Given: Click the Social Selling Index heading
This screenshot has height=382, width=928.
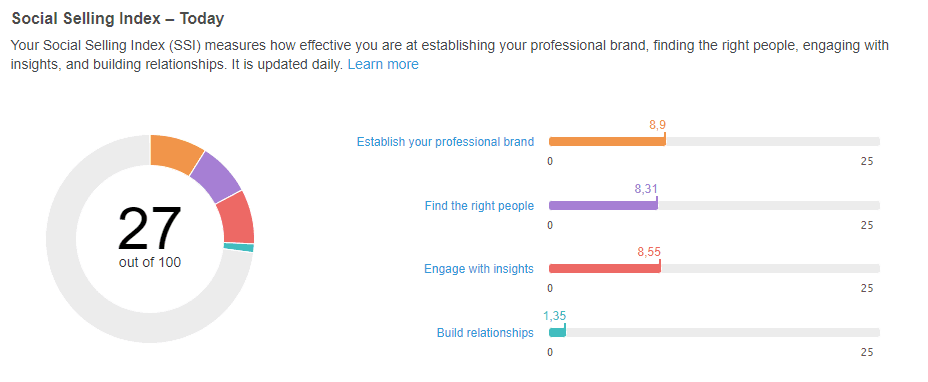Looking at the screenshot, I should coord(118,19).
